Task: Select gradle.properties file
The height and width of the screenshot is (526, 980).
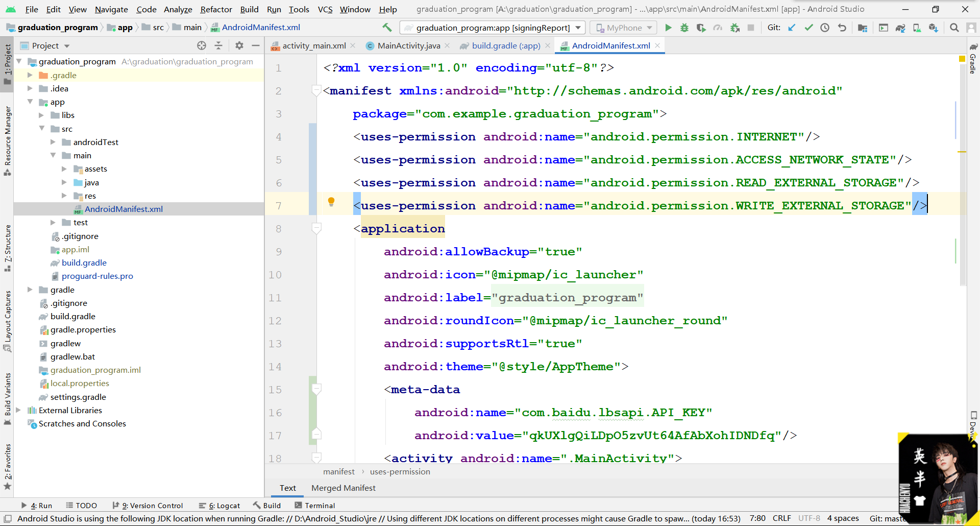Action: click(83, 329)
